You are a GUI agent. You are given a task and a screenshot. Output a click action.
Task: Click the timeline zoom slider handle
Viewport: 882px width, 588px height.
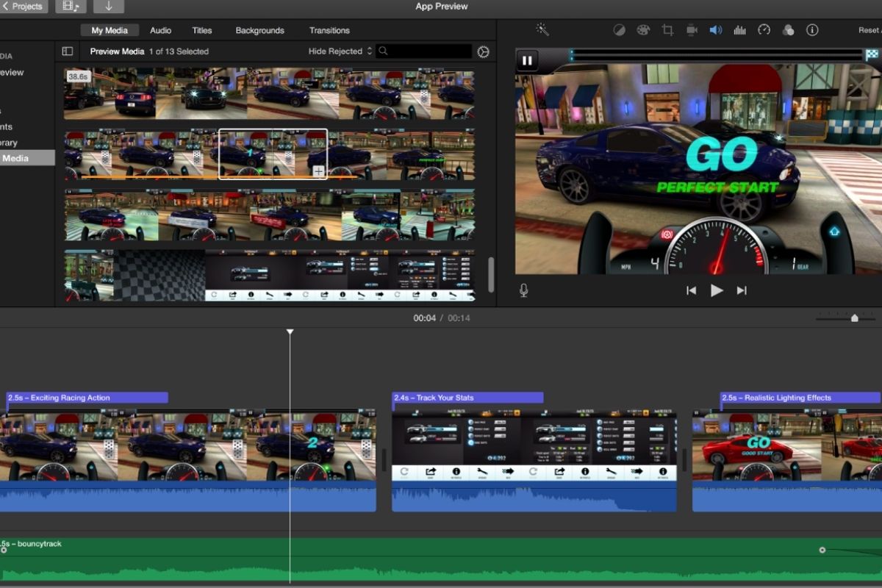[854, 318]
